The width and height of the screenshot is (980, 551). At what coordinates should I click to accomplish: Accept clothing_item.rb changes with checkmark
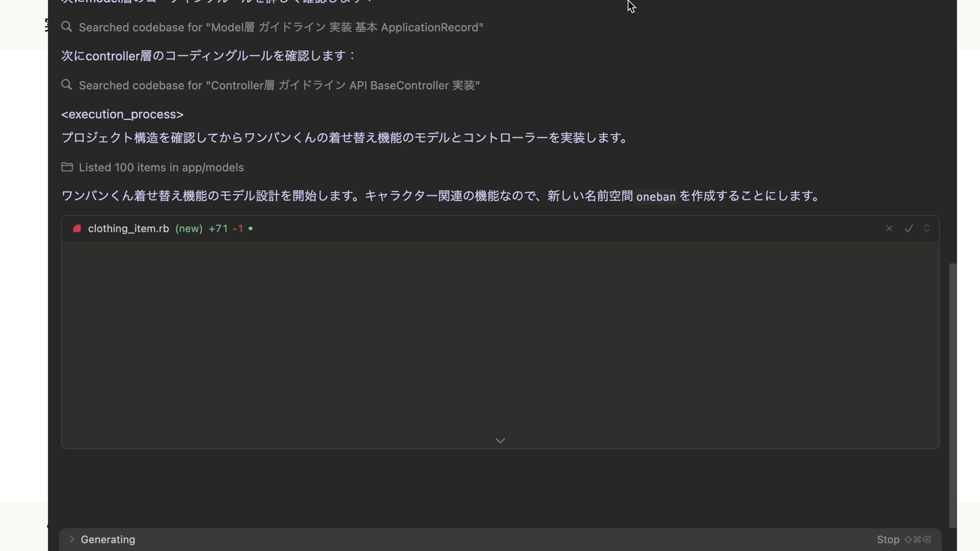(909, 229)
